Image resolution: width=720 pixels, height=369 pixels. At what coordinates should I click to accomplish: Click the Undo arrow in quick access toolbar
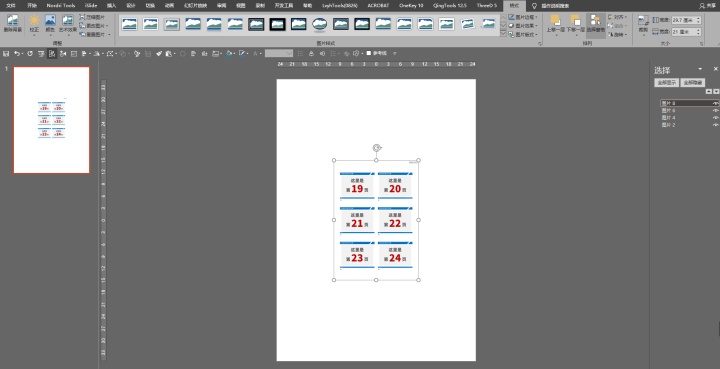point(17,54)
